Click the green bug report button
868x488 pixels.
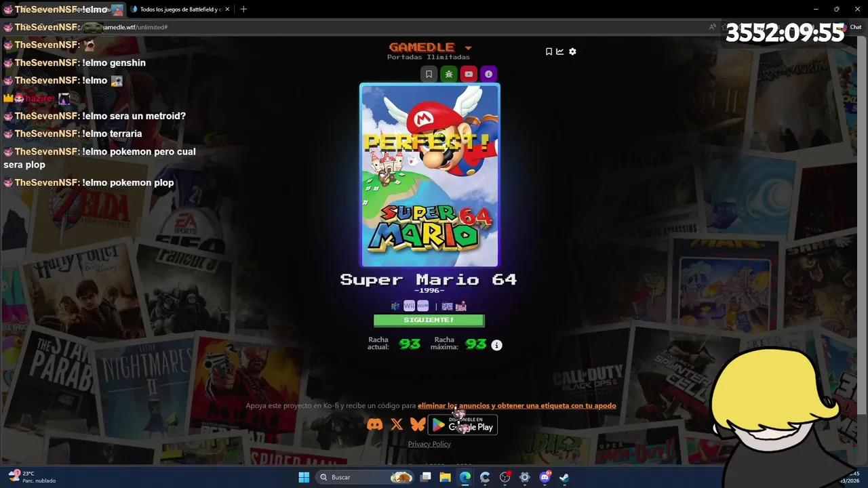coord(448,74)
